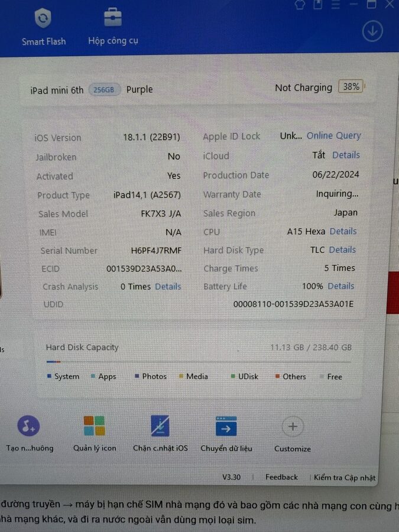
Task: Click the Apps legend swatch
Action: [x=93, y=376]
